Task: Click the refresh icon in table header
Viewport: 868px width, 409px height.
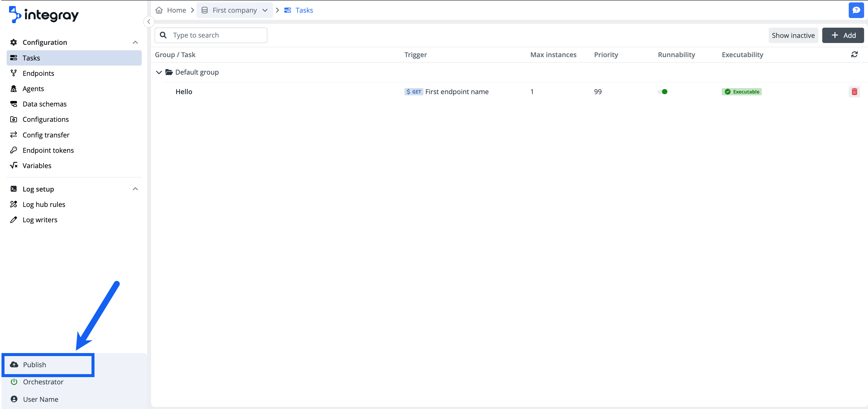Action: coord(854,54)
